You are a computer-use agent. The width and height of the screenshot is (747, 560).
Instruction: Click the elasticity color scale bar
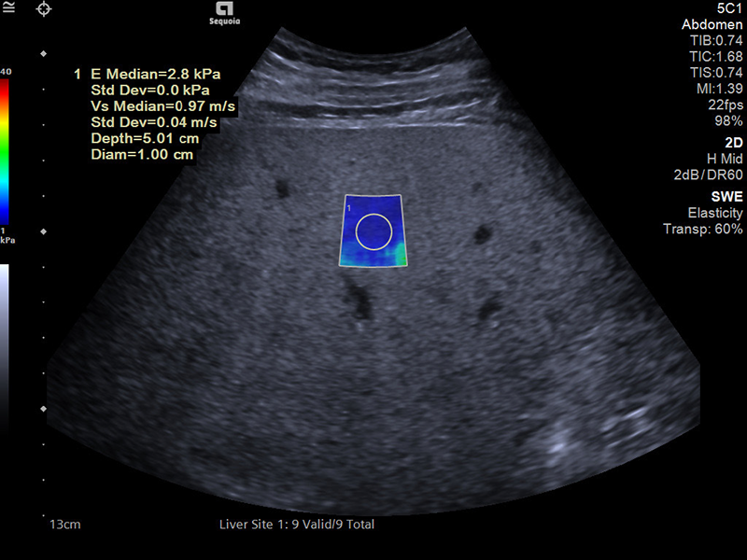point(6,151)
